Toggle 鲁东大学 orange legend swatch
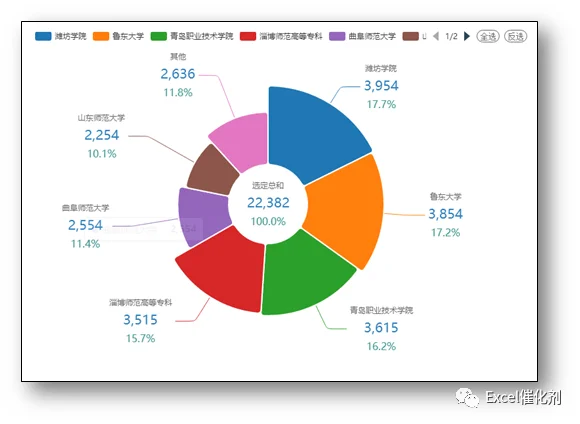 pyautogui.click(x=101, y=36)
